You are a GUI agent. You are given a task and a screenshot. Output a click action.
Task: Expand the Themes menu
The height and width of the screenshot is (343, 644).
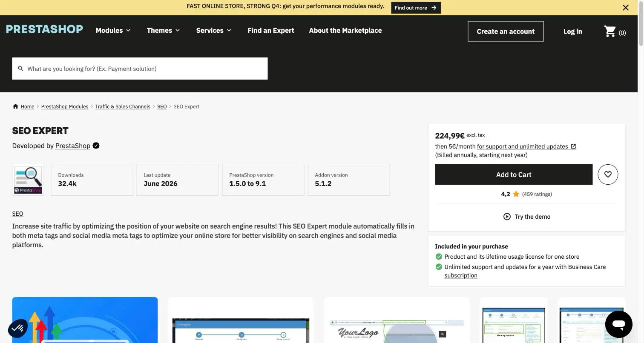(x=164, y=30)
